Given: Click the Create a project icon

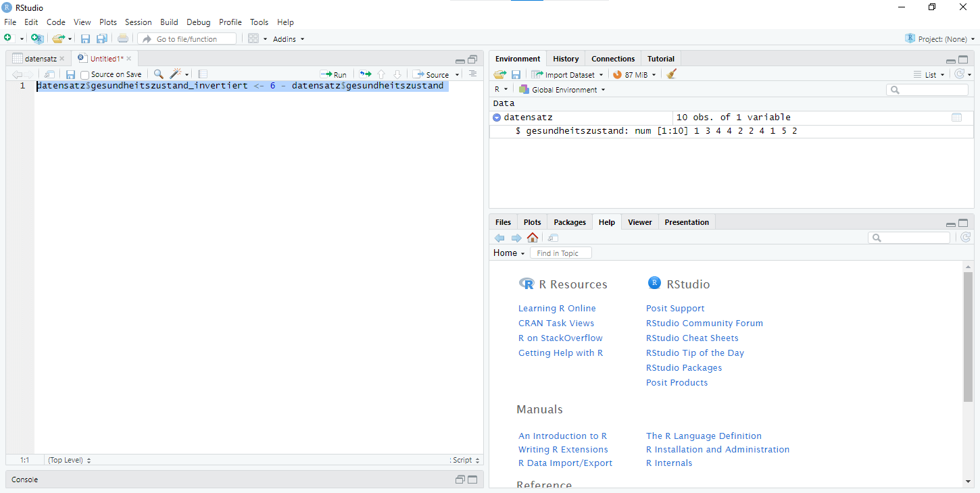Looking at the screenshot, I should point(36,38).
